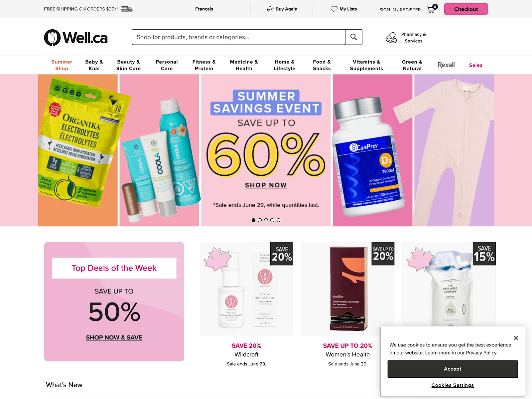Open Pharmacy & Services pill icon

pos(391,38)
